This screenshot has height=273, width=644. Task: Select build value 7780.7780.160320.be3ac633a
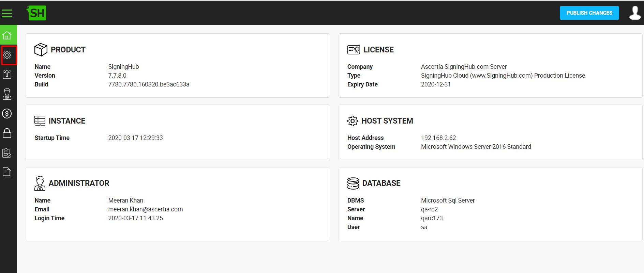149,84
